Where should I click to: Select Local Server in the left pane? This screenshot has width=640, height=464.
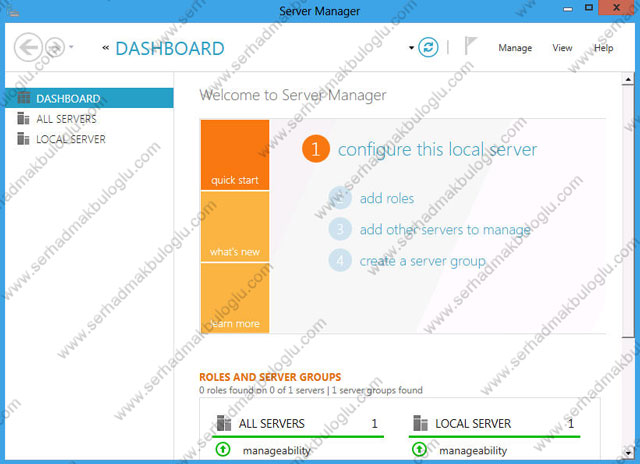click(x=89, y=139)
